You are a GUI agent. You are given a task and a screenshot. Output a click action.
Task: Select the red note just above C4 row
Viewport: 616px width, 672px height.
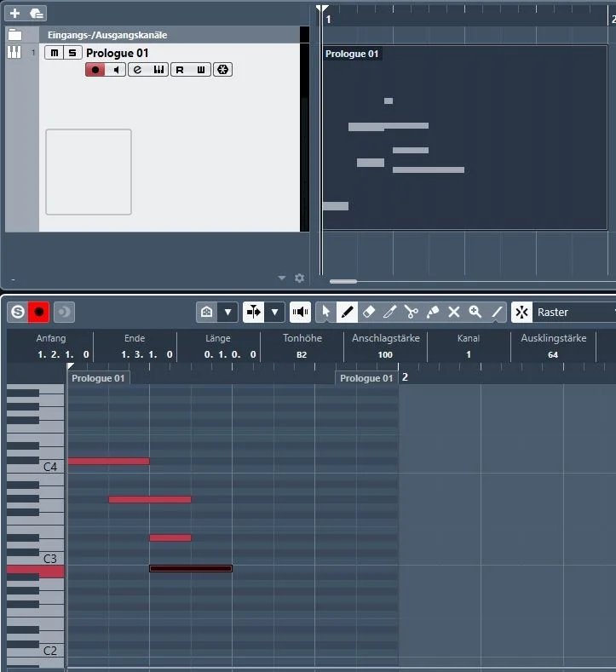click(108, 461)
